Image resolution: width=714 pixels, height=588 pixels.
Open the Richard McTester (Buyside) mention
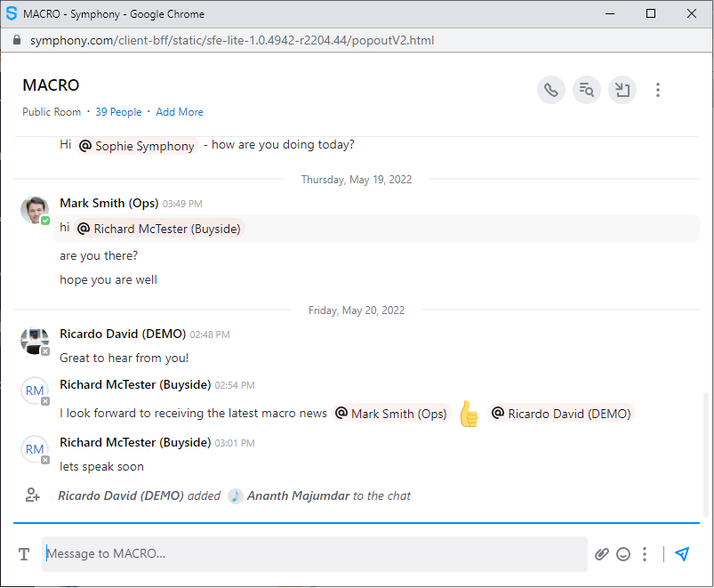(x=159, y=229)
